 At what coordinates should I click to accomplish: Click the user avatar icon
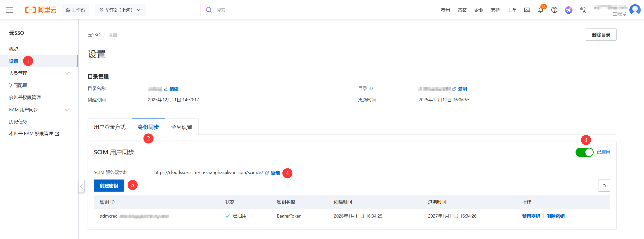635,10
